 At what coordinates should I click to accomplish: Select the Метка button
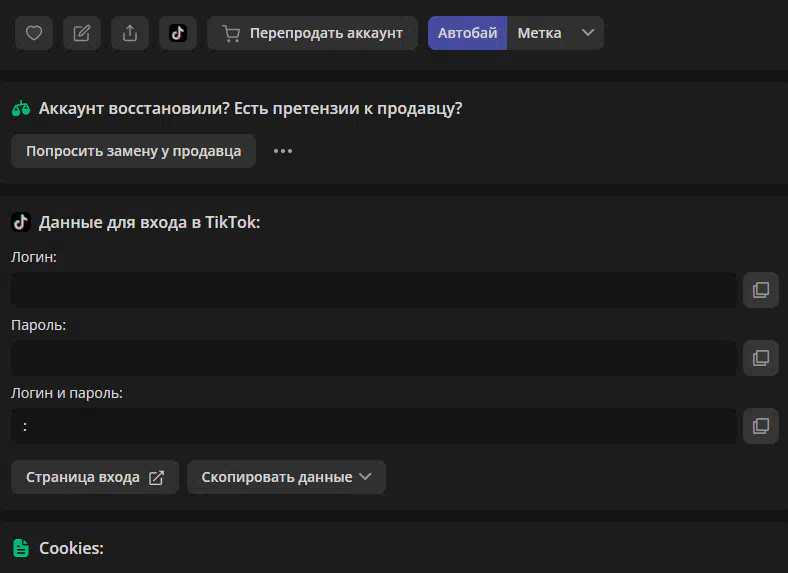(539, 33)
